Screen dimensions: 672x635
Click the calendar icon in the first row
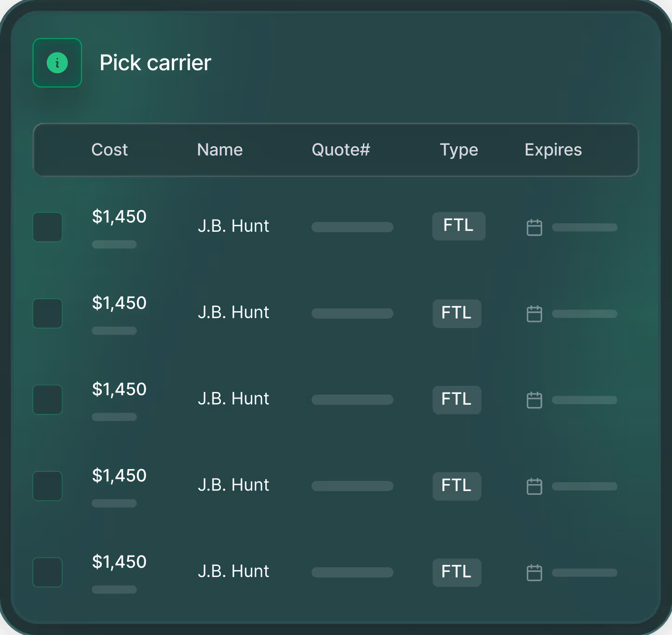pyautogui.click(x=534, y=227)
